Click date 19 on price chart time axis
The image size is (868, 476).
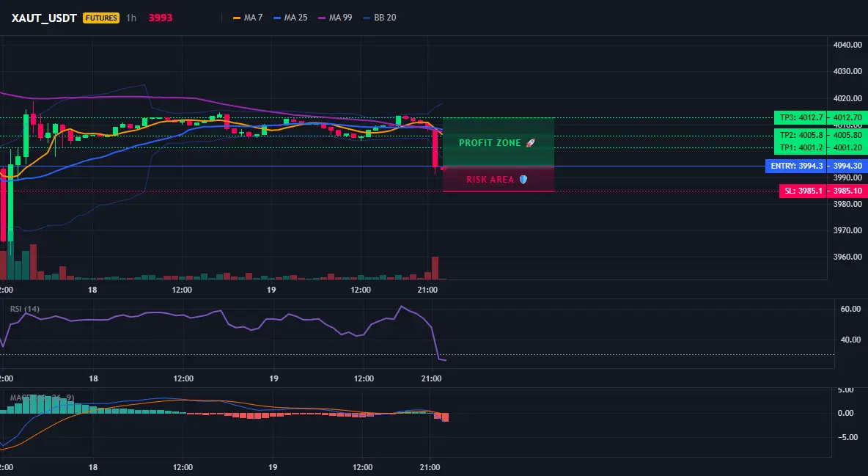click(271, 290)
